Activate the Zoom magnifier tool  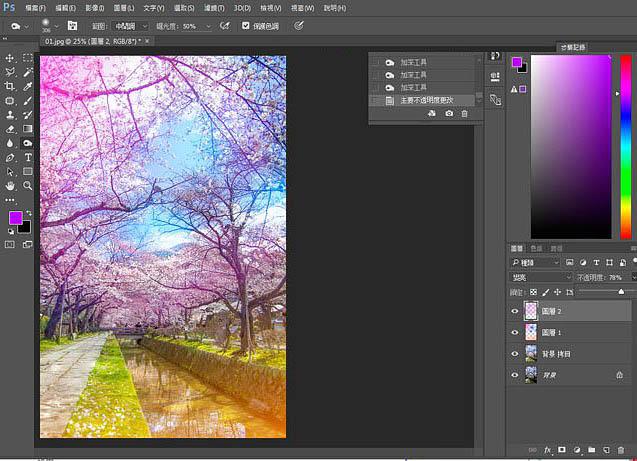click(27, 185)
